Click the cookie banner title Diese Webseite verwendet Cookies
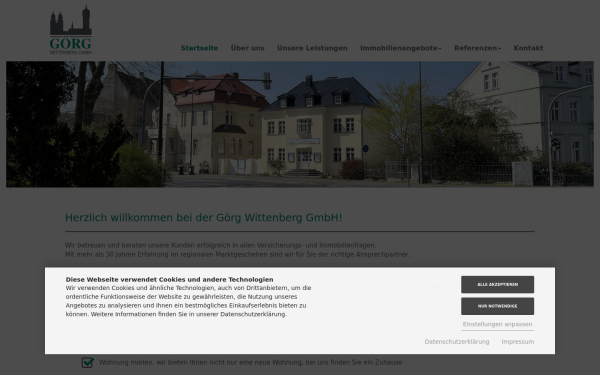Viewport: 600px width, 375px height. coord(170,280)
